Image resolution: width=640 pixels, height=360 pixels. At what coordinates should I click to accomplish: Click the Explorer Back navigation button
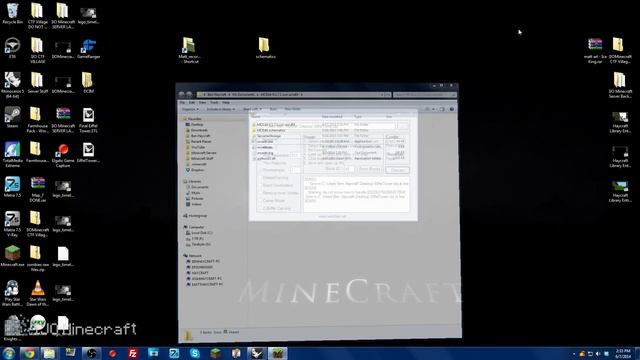(182, 94)
